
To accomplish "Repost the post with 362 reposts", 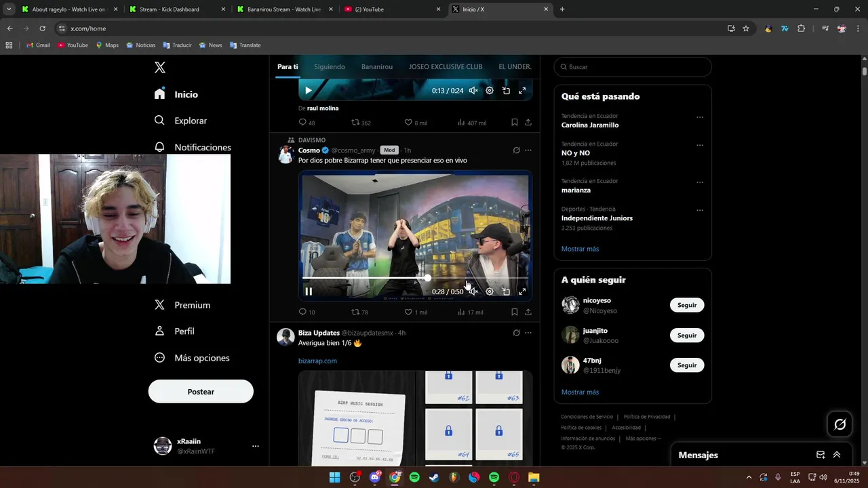I will click(x=361, y=123).
